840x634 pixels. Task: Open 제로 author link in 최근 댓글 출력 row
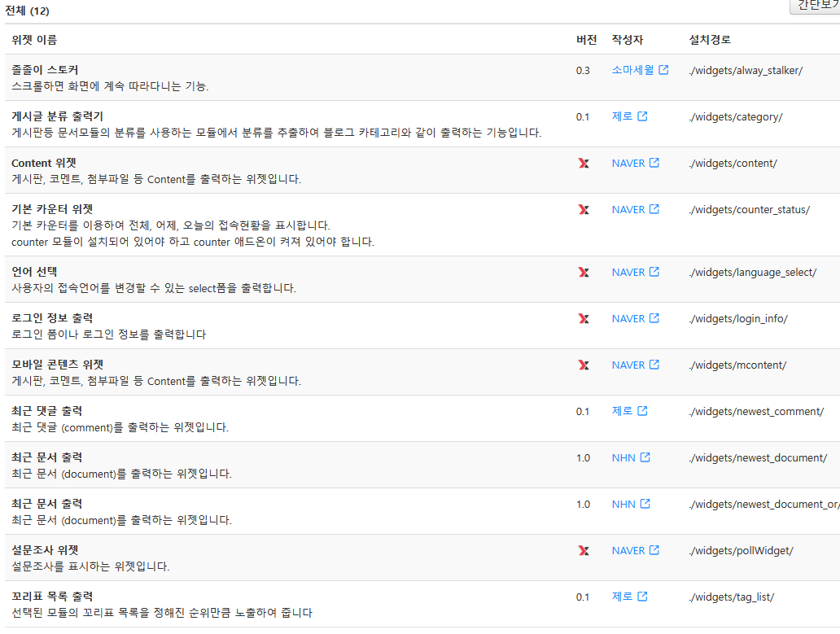coord(622,411)
